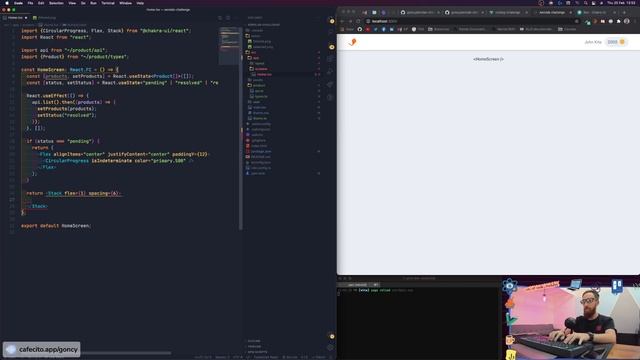The height and width of the screenshot is (360, 640).
Task: Open the GitHub bookmark icon
Action: [360, 29]
